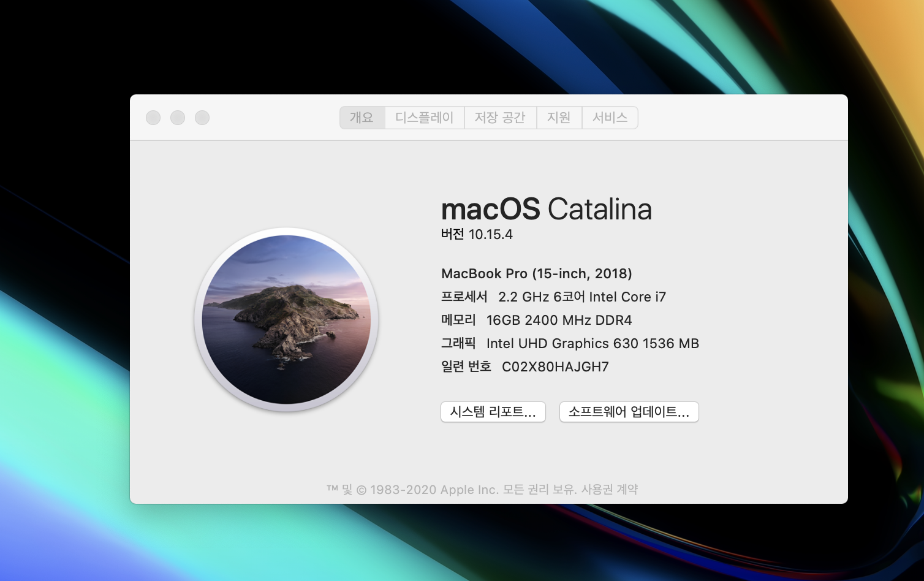Open the 사용권 계약 link
The height and width of the screenshot is (581, 924).
point(610,490)
